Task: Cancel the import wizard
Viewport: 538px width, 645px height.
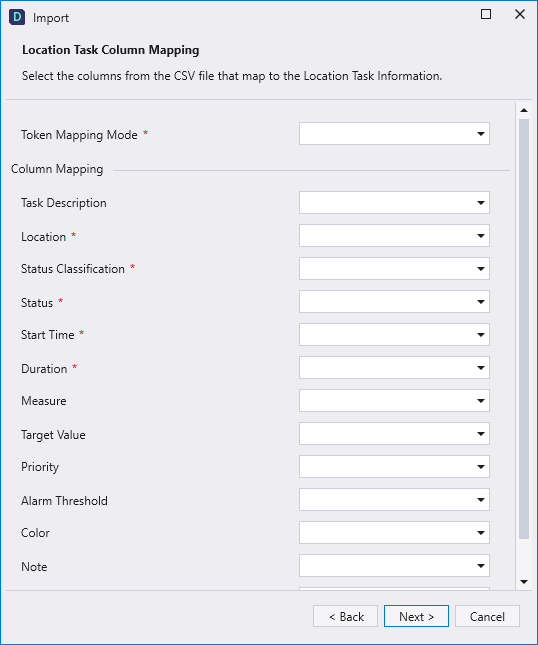Action: click(487, 616)
